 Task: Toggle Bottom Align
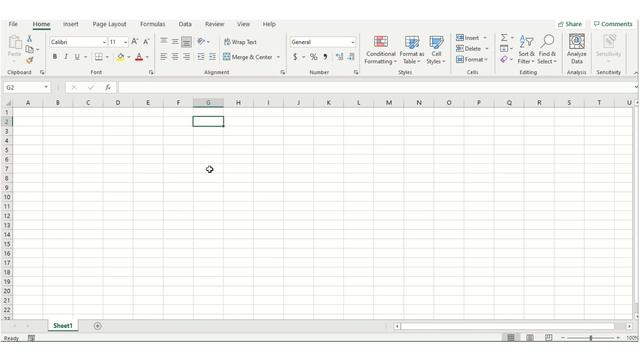pyautogui.click(x=187, y=41)
